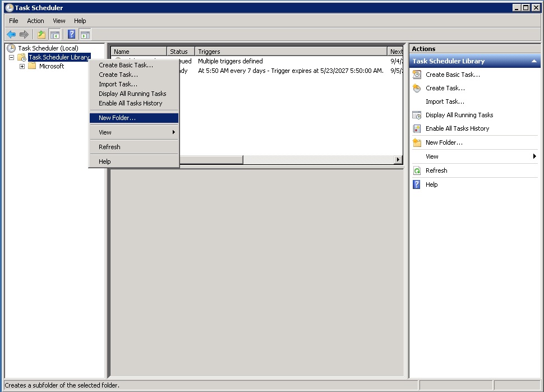
Task: Click the Enable All Tasks History icon
Action: 417,128
